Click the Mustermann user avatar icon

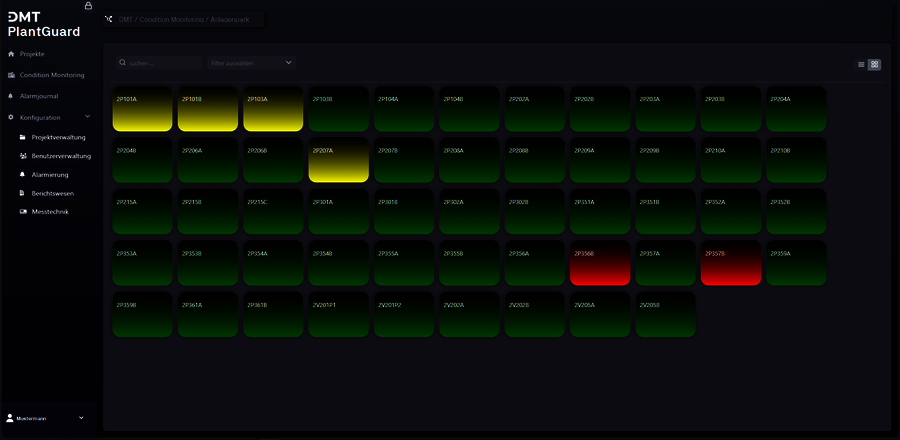coord(10,417)
